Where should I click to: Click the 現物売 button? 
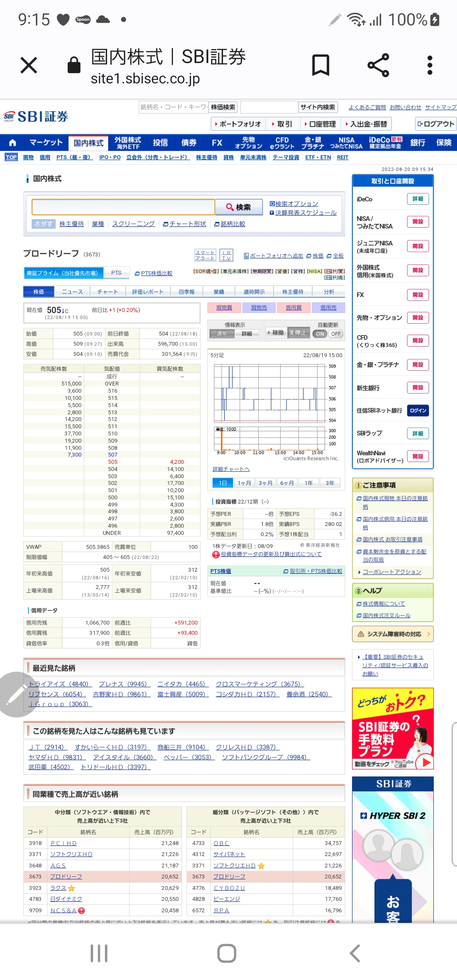[259, 308]
